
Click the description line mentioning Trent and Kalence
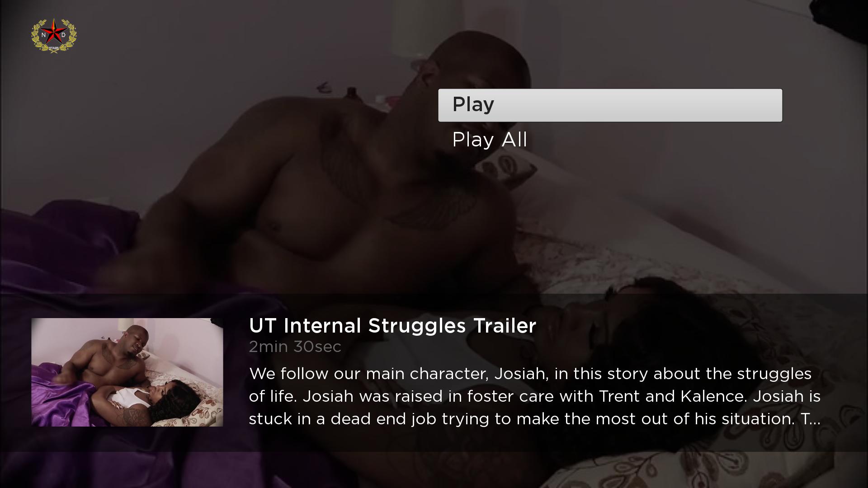coord(534,396)
